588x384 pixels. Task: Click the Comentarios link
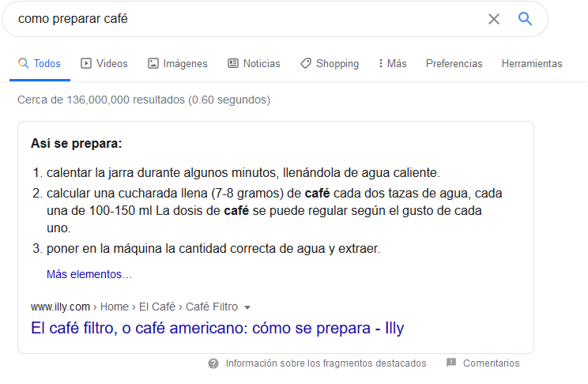[492, 363]
